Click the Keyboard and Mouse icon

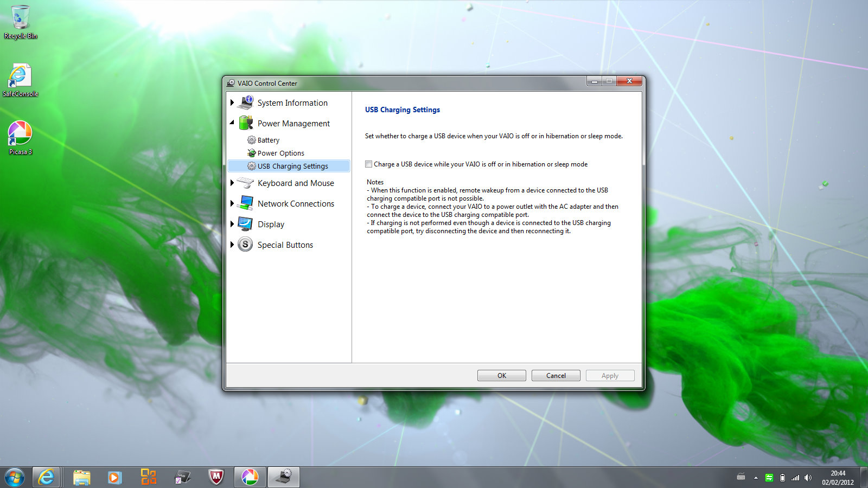point(245,183)
